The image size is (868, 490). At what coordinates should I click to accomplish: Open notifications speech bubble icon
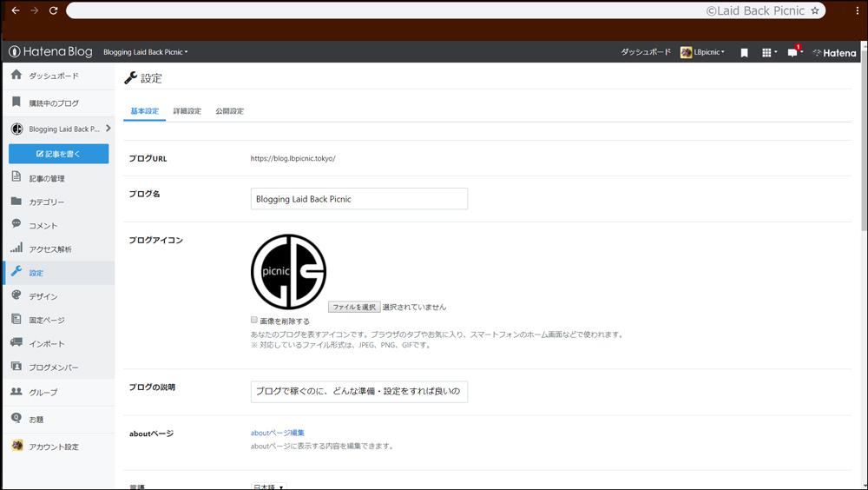[794, 52]
